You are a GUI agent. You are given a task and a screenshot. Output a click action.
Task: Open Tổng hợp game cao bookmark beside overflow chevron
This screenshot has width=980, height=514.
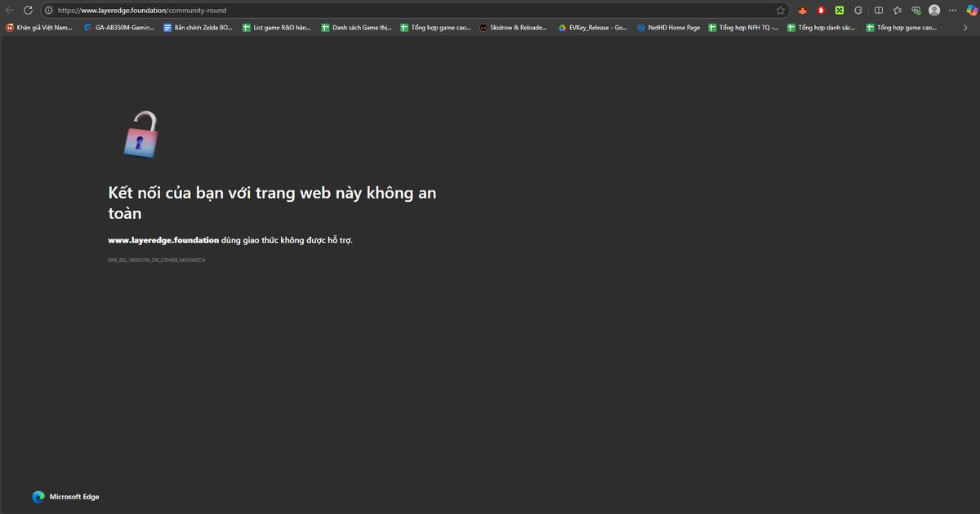pyautogui.click(x=901, y=28)
